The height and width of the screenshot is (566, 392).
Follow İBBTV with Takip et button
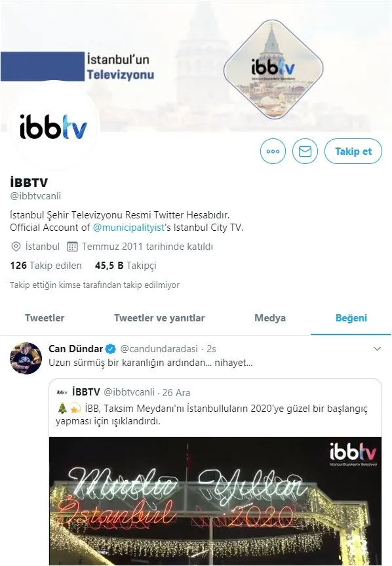coord(353,152)
